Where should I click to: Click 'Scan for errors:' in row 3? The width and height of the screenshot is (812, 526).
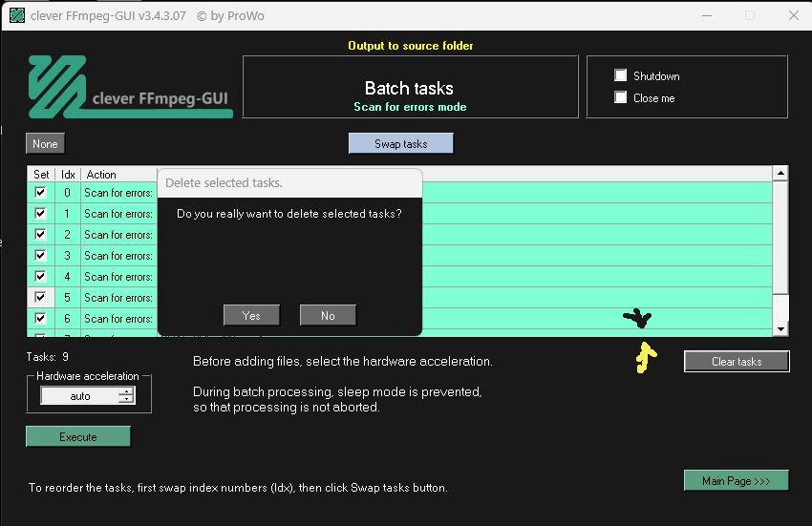pos(118,256)
